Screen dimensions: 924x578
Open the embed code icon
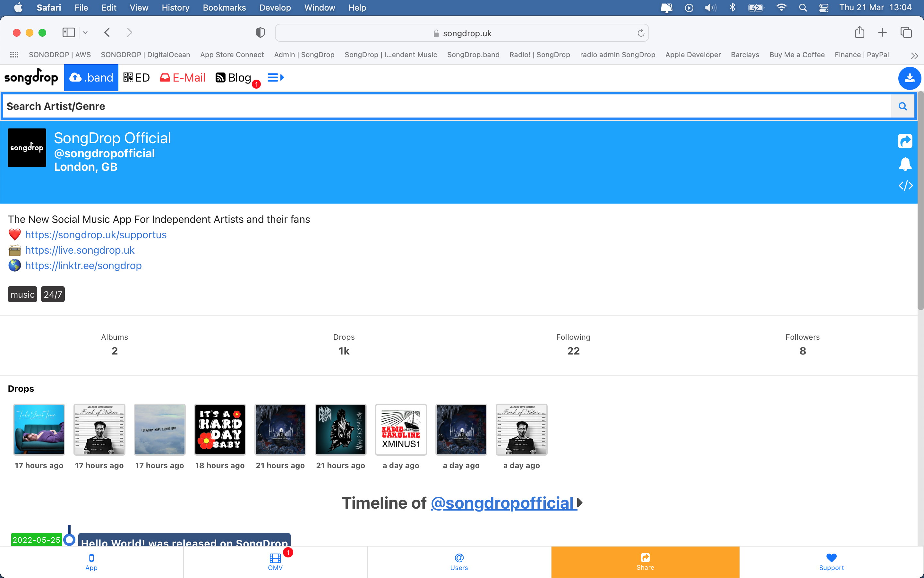[x=906, y=186]
